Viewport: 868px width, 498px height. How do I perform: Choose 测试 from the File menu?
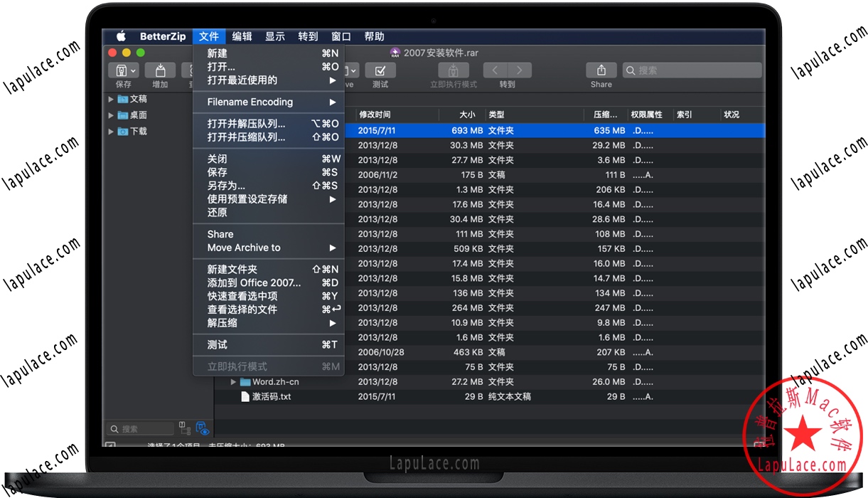(269, 345)
